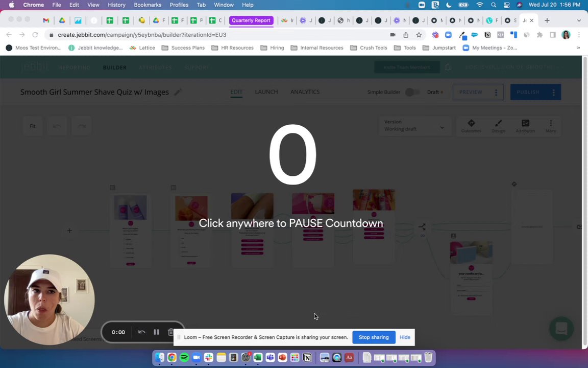Viewport: 588px width, 368px height.
Task: Select the first quiz screen thumbnail
Action: [131, 230]
